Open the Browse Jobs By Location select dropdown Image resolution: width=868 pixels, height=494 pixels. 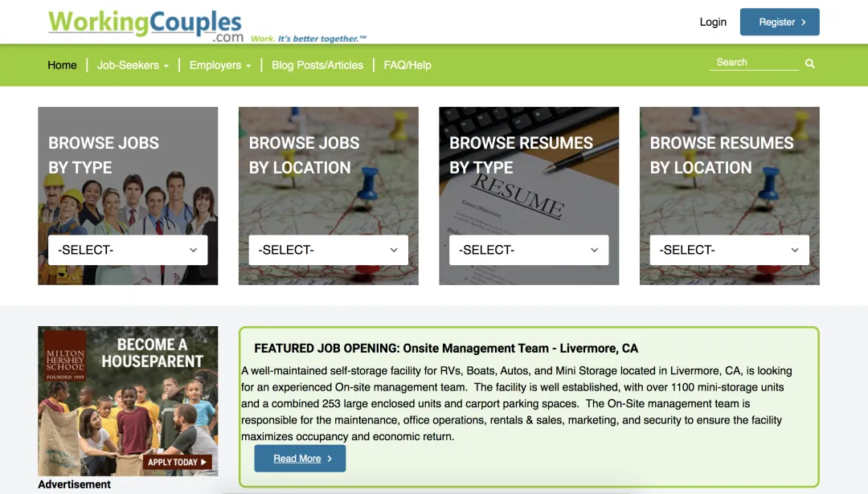point(328,250)
